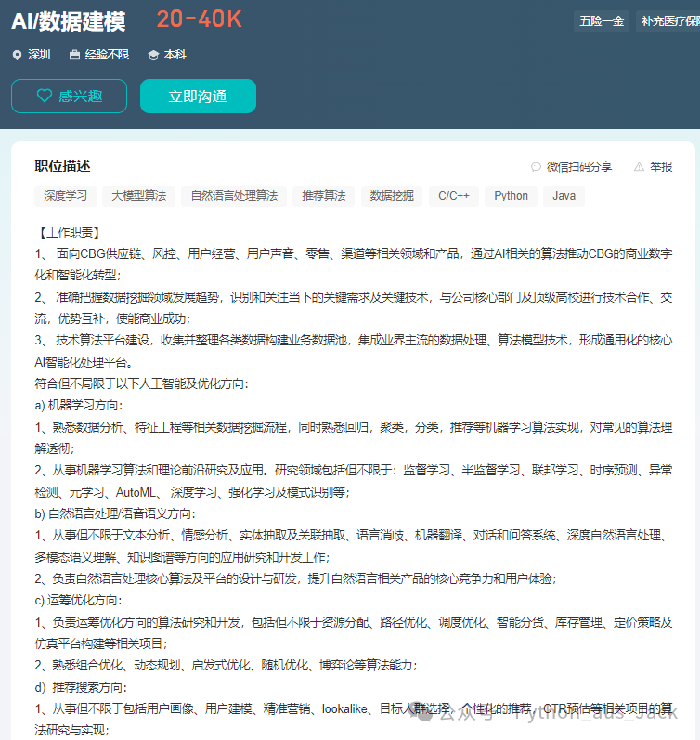Click the heart icon in 感兴趣 button
The width and height of the screenshot is (700, 740).
(x=45, y=96)
